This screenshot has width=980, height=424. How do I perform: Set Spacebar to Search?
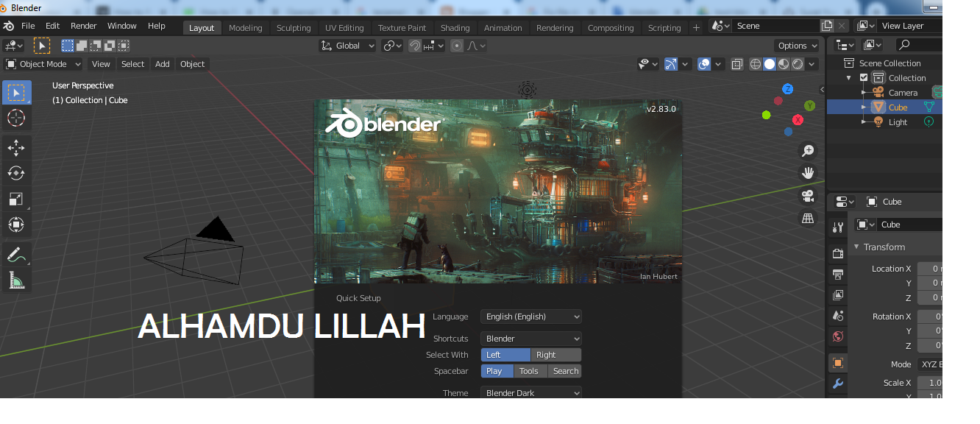[x=565, y=371]
